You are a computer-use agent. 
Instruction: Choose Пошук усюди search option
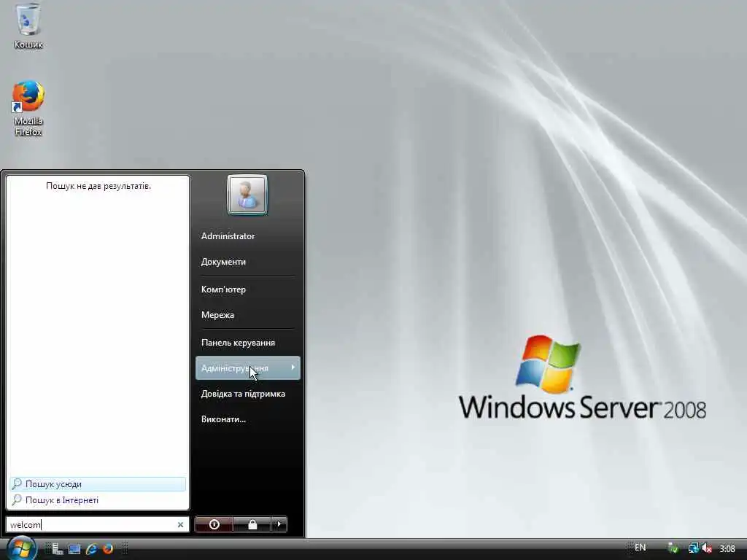point(98,484)
